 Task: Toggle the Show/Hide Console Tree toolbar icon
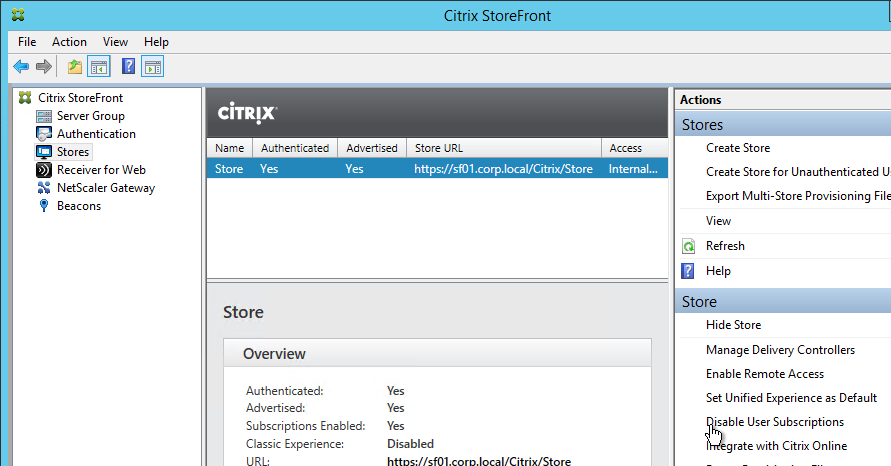point(99,66)
